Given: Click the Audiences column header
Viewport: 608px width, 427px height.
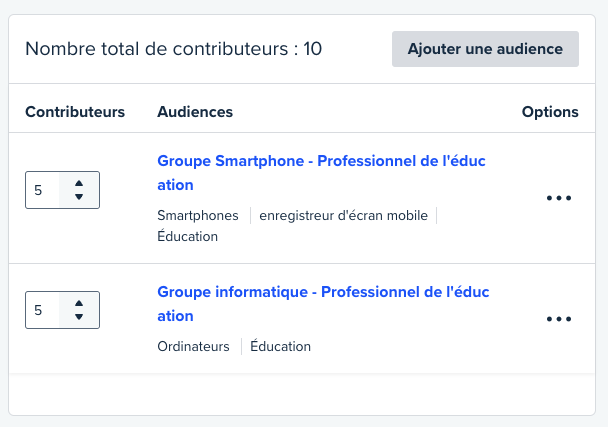Looking at the screenshot, I should 195,112.
